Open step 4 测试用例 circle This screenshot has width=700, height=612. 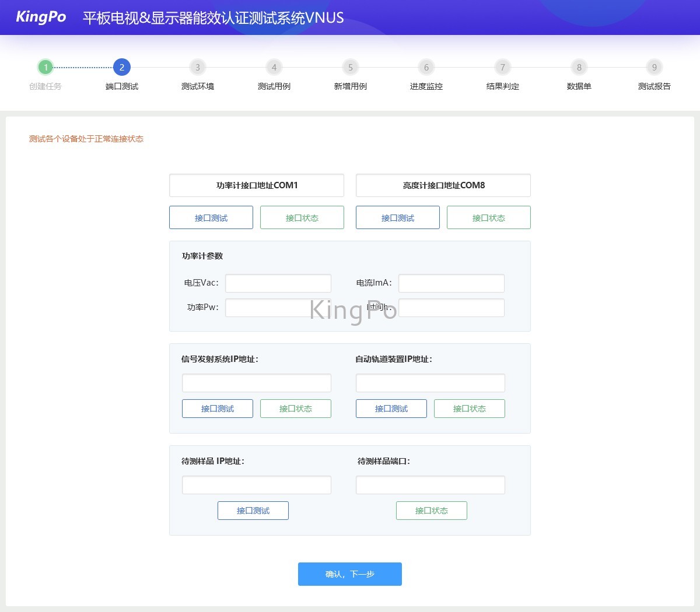coord(274,67)
